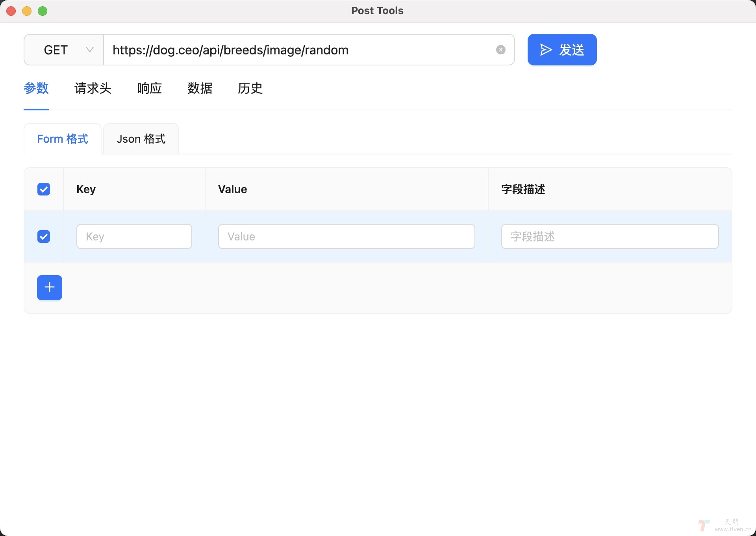This screenshot has width=756, height=536.
Task: Click the 字段描述 input field
Action: (610, 236)
